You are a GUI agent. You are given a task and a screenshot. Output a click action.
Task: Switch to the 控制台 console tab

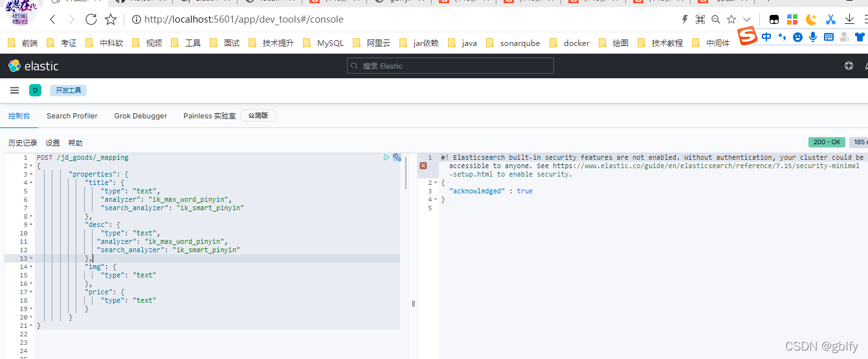(x=19, y=116)
